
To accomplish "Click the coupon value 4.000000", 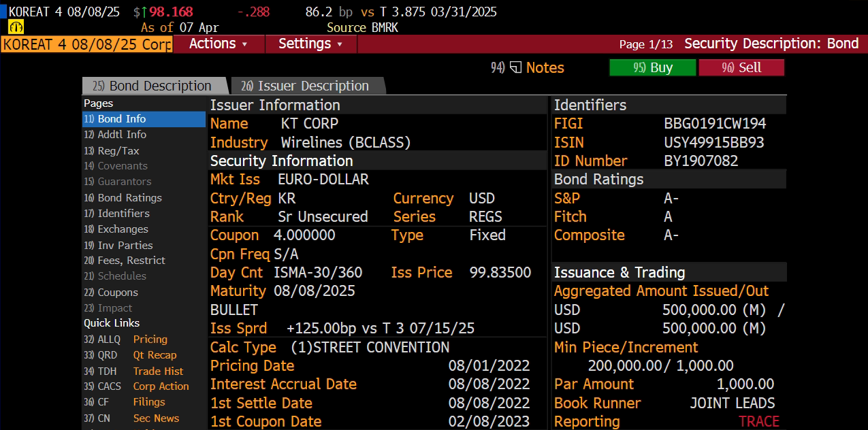I will pos(304,235).
